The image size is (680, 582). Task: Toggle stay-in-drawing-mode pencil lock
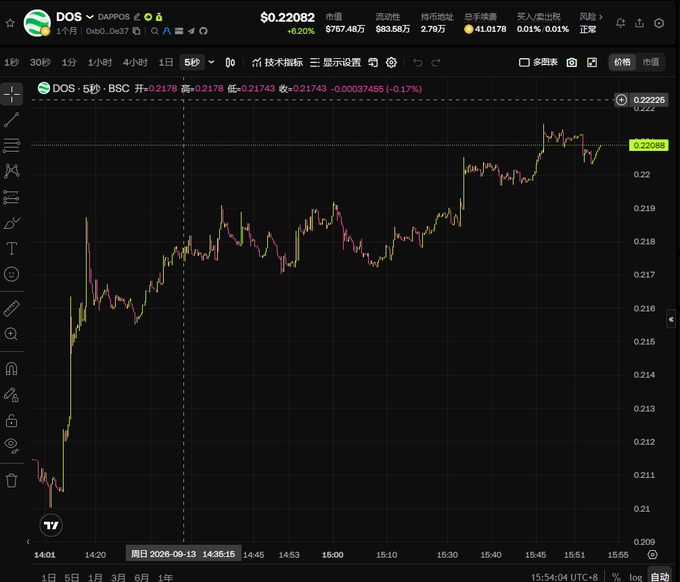point(12,395)
